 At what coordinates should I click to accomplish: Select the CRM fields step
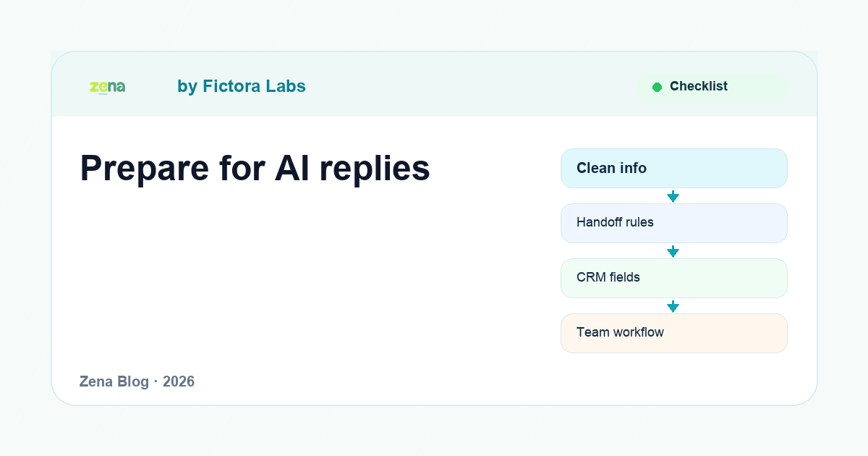[673, 278]
